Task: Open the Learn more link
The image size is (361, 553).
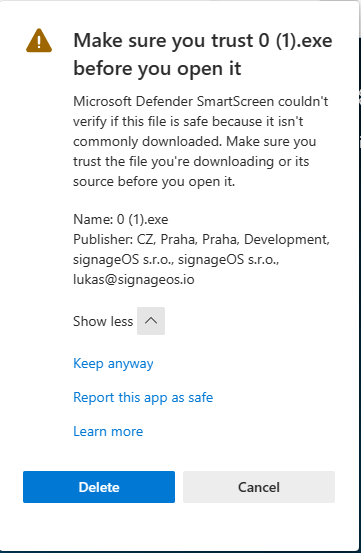Action: 108,431
